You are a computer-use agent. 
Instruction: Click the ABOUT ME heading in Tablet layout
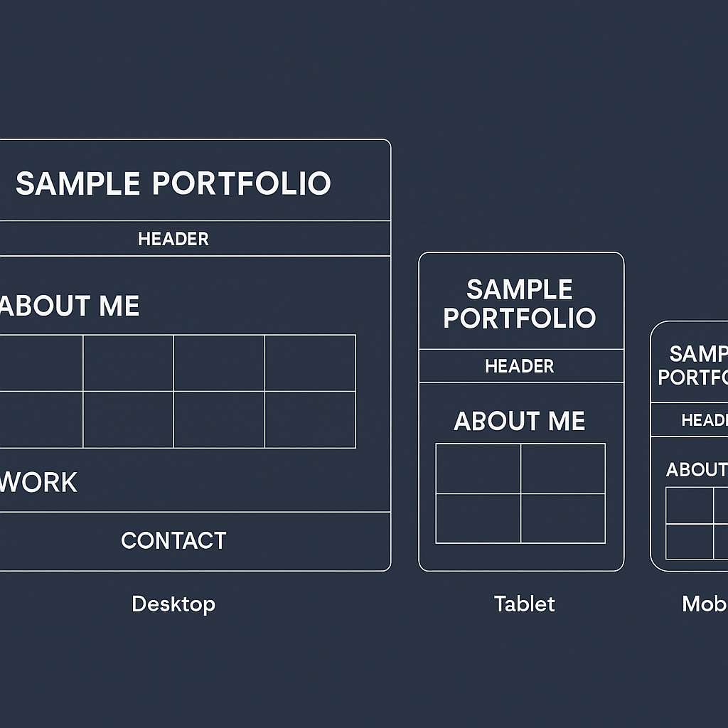point(520,422)
